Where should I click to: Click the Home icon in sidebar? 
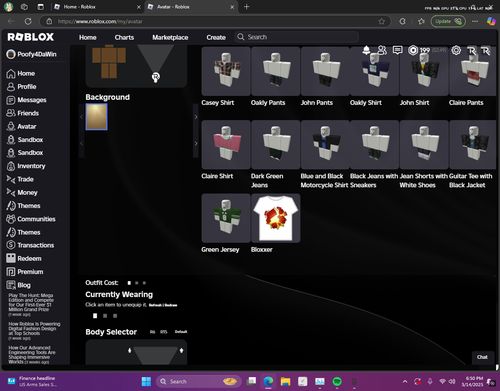pos(11,74)
